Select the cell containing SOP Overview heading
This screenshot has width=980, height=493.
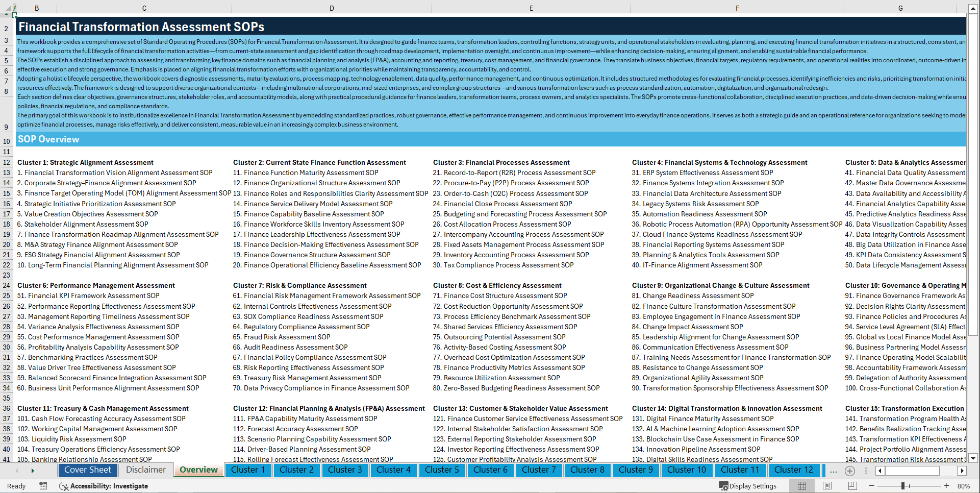click(x=48, y=139)
